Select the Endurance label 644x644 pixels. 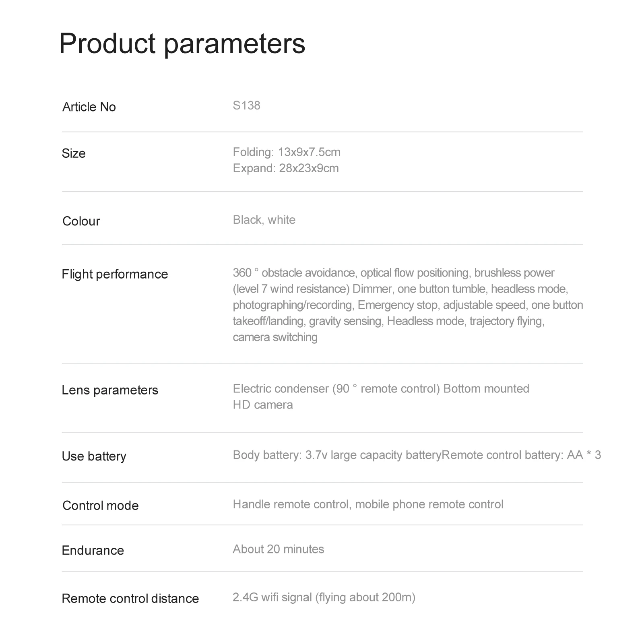tap(93, 551)
